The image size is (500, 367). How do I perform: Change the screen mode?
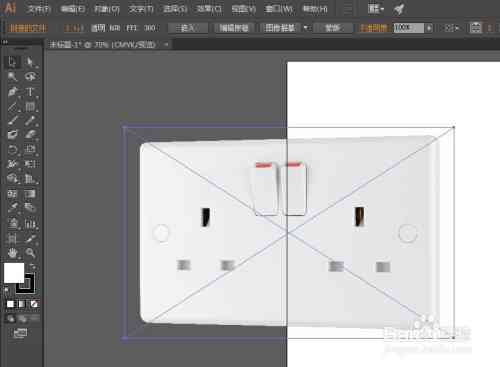20,333
